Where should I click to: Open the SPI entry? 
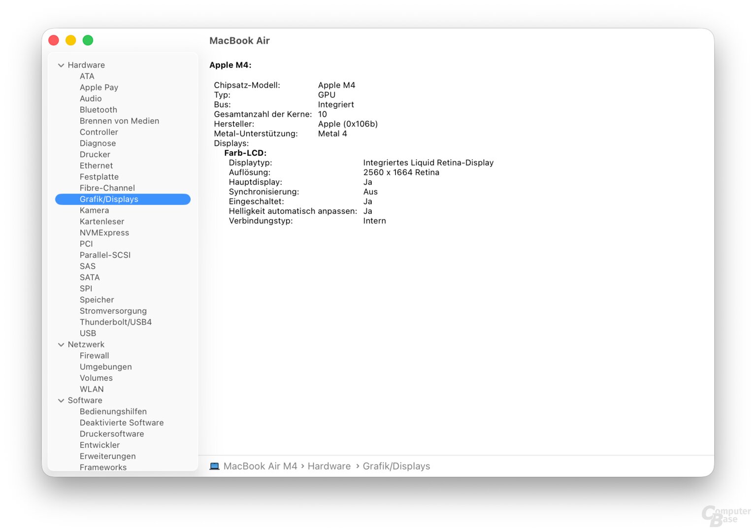pos(86,289)
